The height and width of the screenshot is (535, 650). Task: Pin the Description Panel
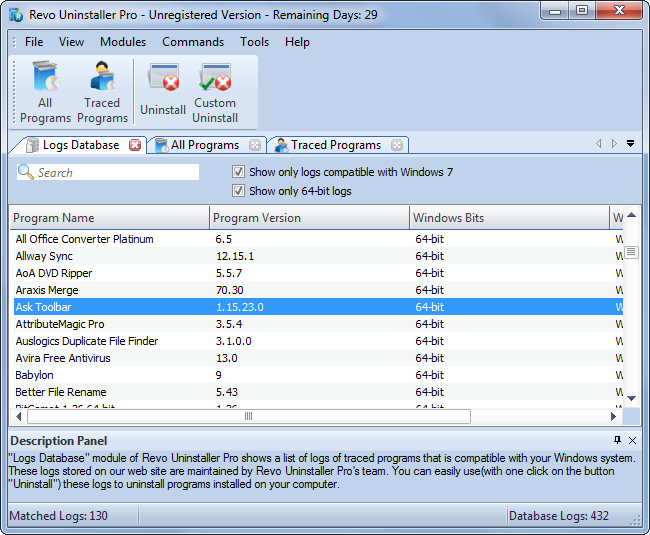[x=618, y=440]
